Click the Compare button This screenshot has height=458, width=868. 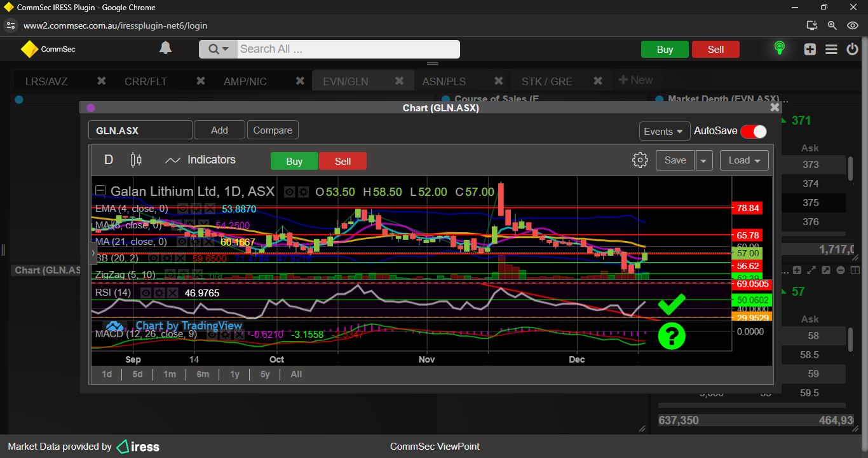[273, 130]
